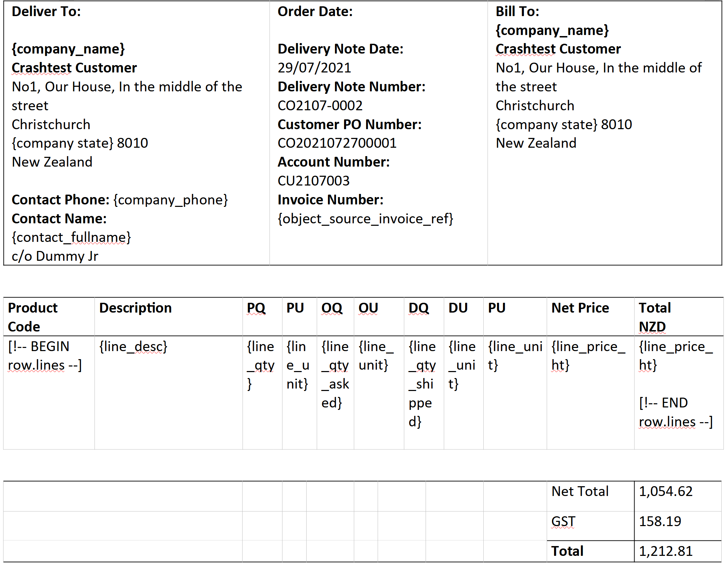Click the Order Date label
Screen dimensions: 728x566
click(315, 12)
